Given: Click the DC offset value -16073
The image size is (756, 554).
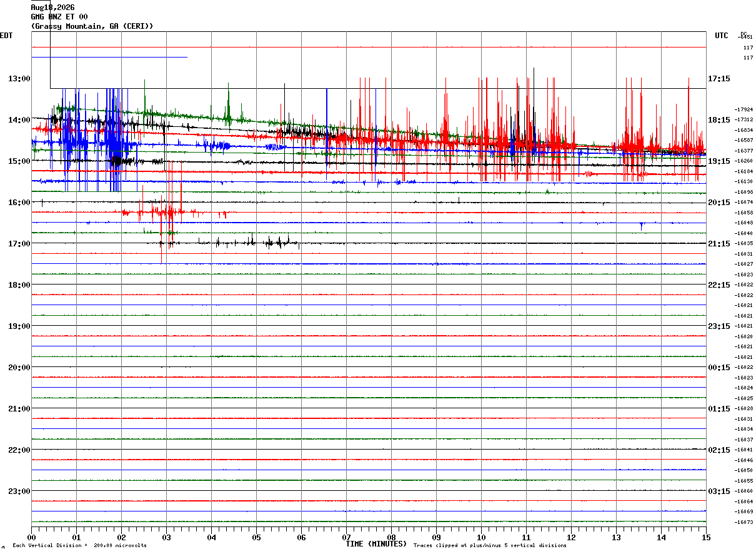Looking at the screenshot, I should (x=744, y=522).
